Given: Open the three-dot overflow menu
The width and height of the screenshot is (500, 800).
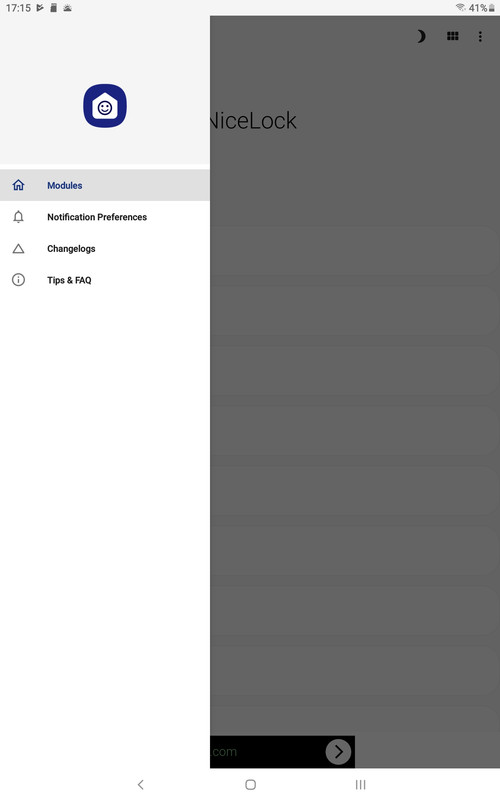Looking at the screenshot, I should pos(480,36).
